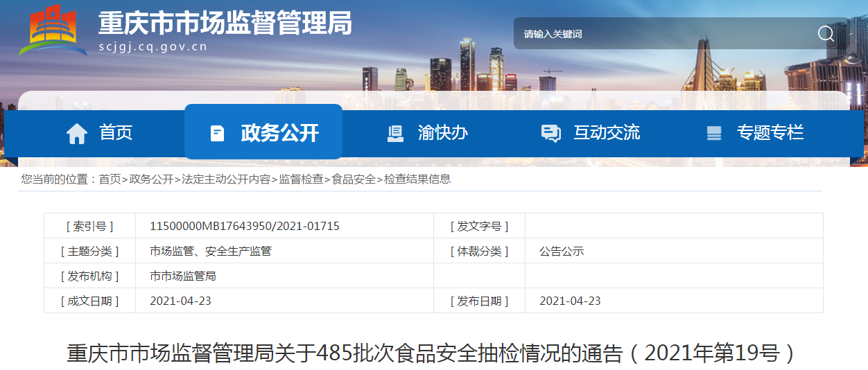Click the [ 发文字号 ] label cell
Image resolution: width=868 pixels, height=370 pixels.
point(479,226)
